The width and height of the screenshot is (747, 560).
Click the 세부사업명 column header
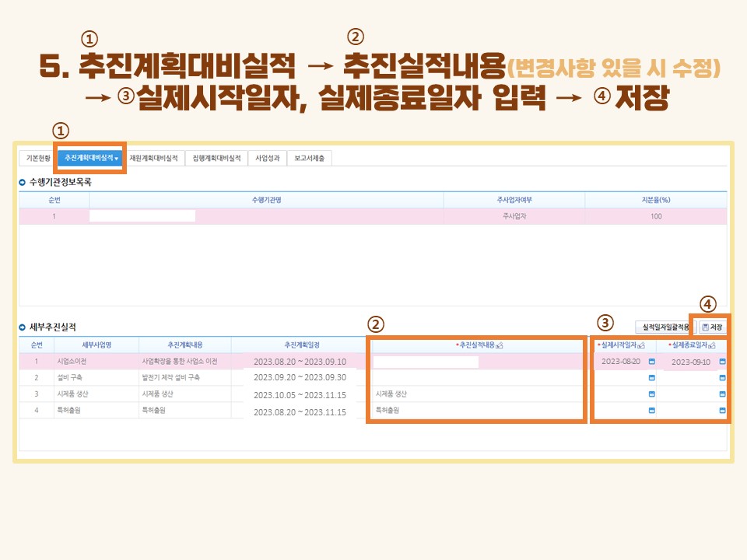(x=96, y=345)
